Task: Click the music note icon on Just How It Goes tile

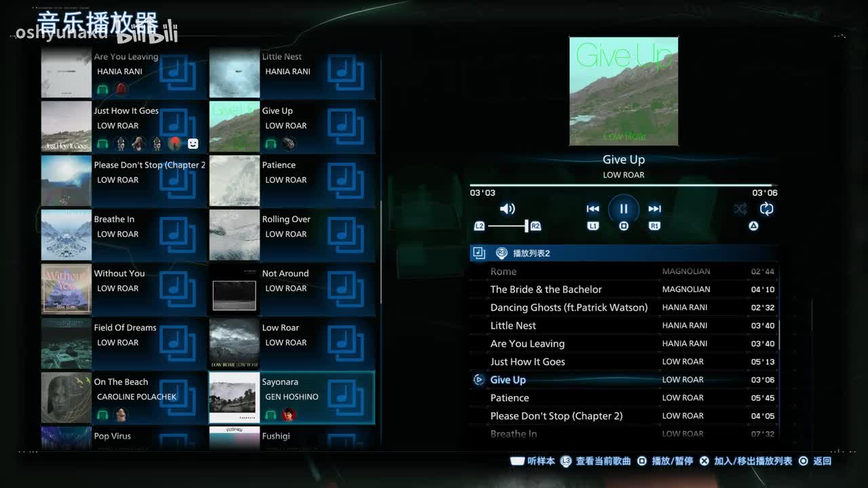Action: coord(177,127)
